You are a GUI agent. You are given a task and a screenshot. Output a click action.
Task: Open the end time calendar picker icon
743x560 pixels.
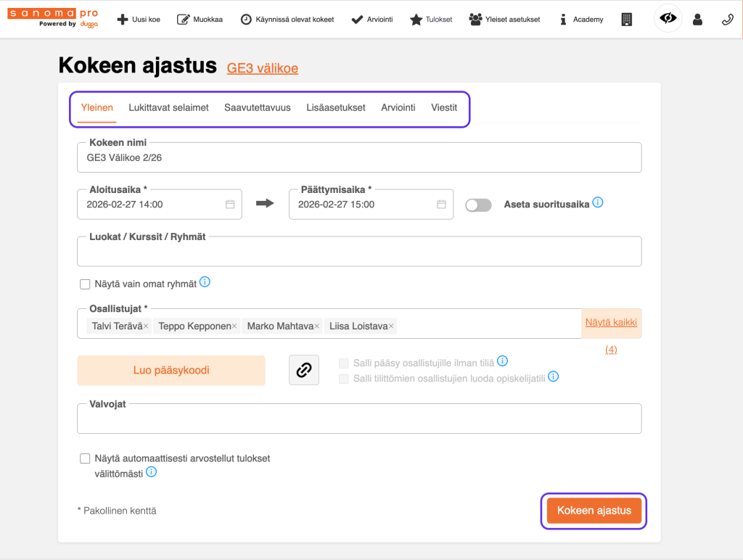441,205
